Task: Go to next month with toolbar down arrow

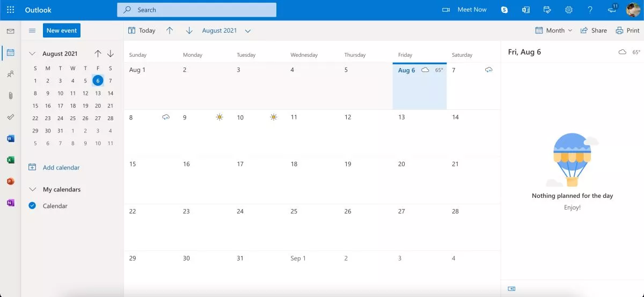Action: click(189, 31)
